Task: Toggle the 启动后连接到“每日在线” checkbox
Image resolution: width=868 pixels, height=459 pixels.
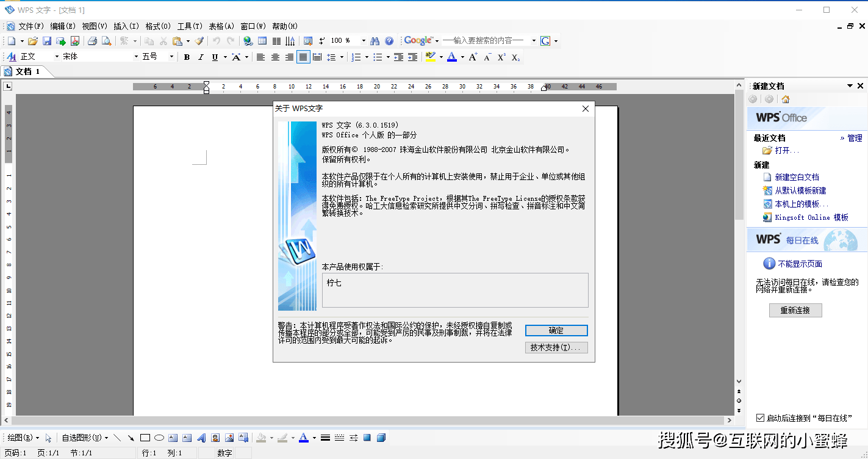Action: point(760,418)
